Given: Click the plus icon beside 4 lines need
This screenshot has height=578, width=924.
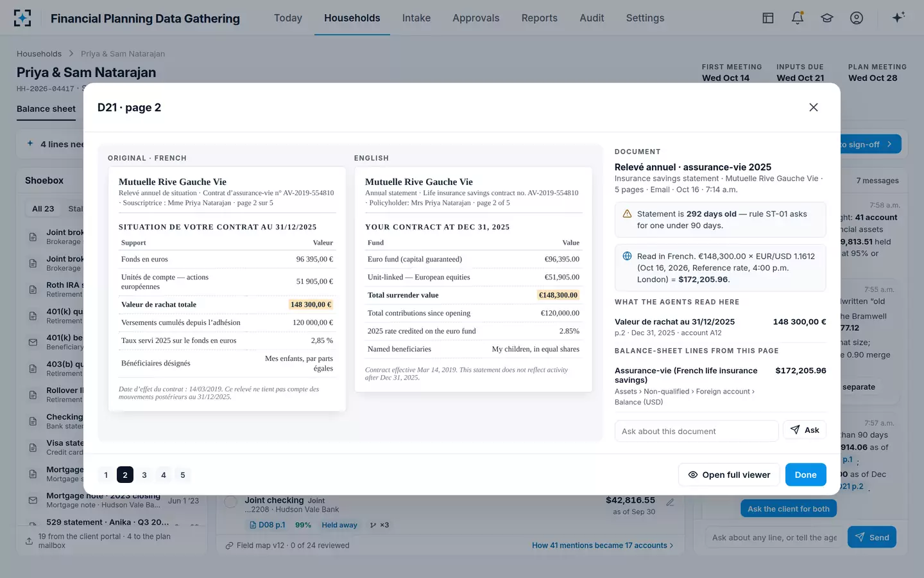Looking at the screenshot, I should coord(30,144).
